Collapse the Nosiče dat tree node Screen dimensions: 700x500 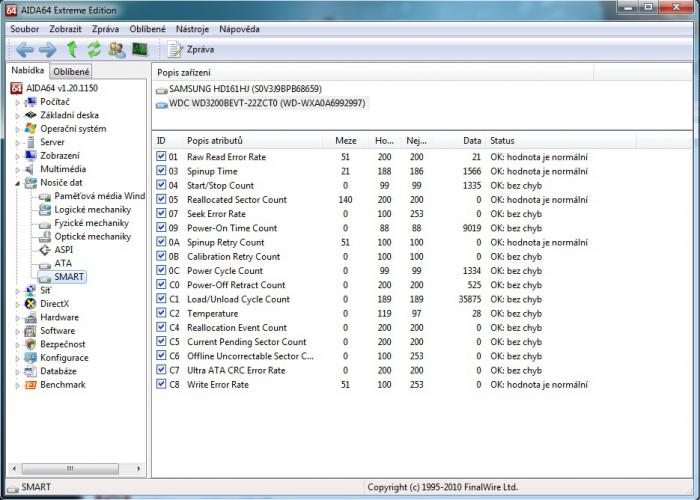[17, 183]
